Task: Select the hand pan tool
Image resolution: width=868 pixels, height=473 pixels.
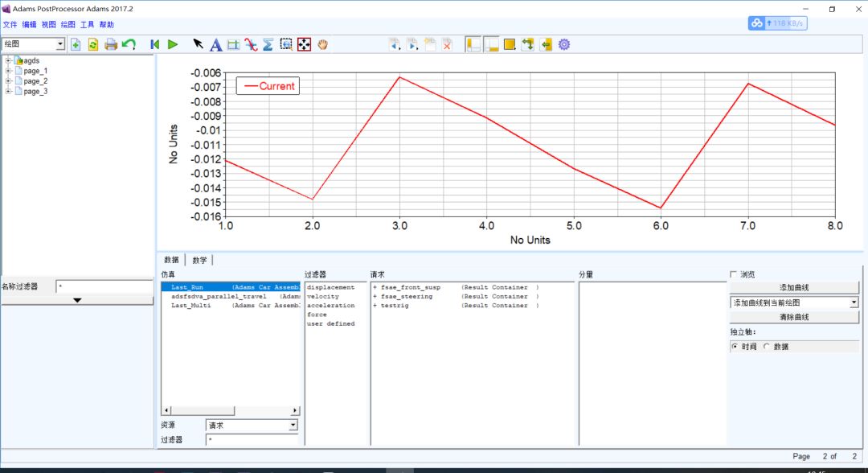Action: point(322,44)
